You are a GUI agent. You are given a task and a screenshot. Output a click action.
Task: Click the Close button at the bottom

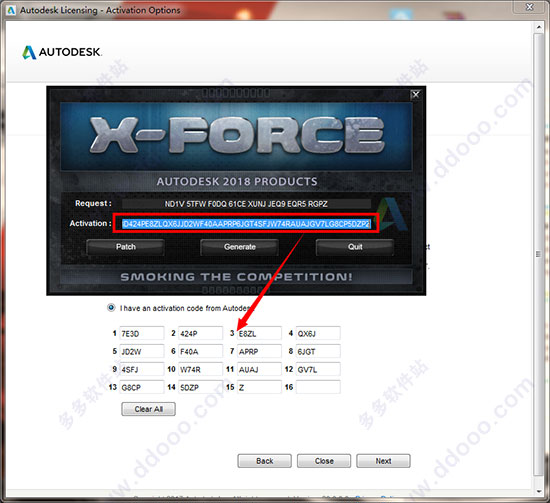[324, 461]
